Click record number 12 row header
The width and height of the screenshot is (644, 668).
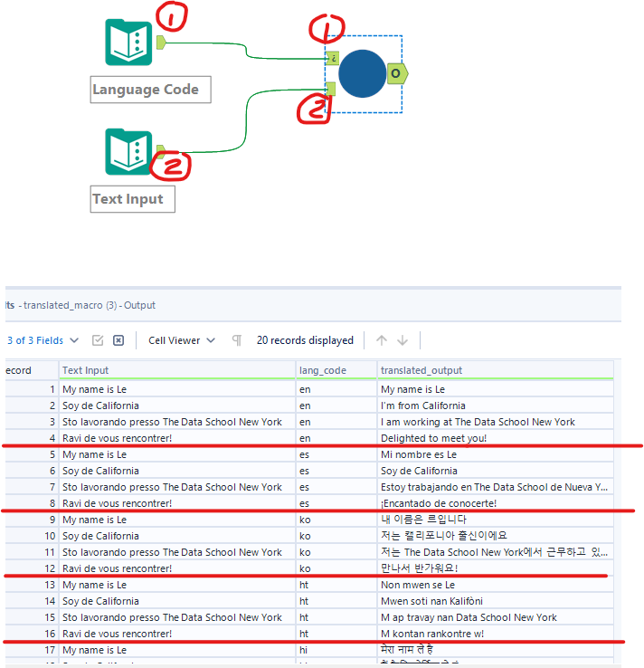coord(32,568)
